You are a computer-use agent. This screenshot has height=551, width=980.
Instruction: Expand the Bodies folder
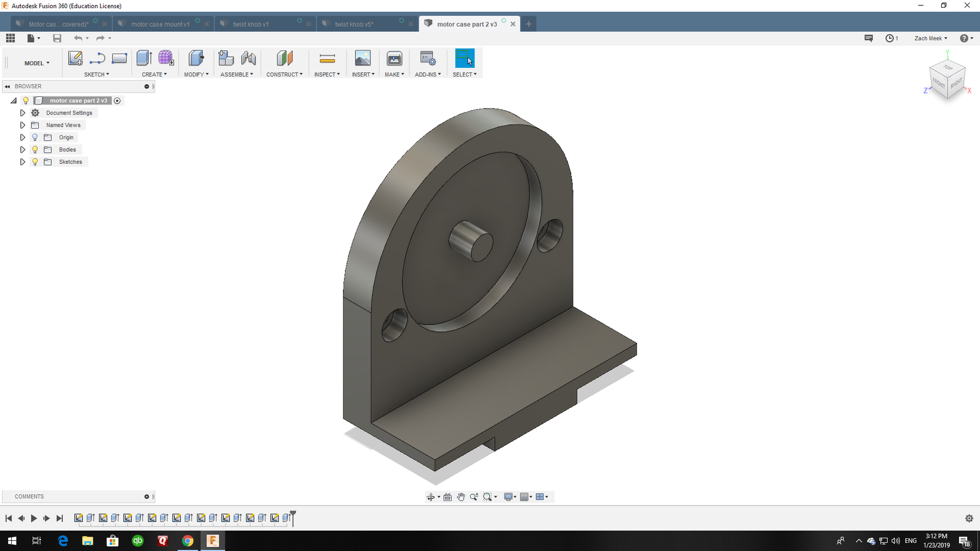point(23,150)
